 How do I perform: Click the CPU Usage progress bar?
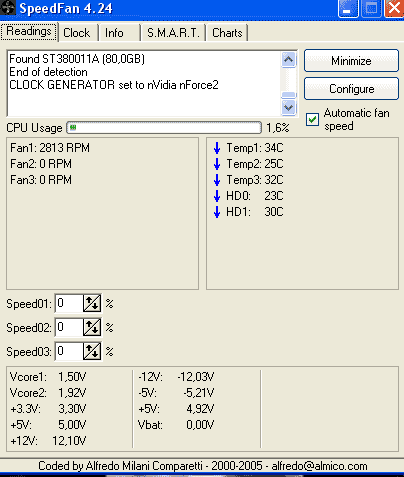pos(164,128)
